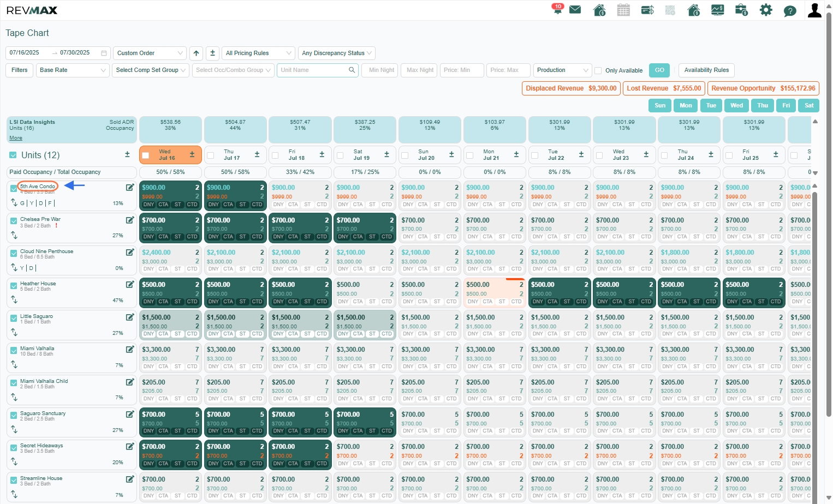
Task: Open the Base Rate dropdown
Action: point(73,70)
